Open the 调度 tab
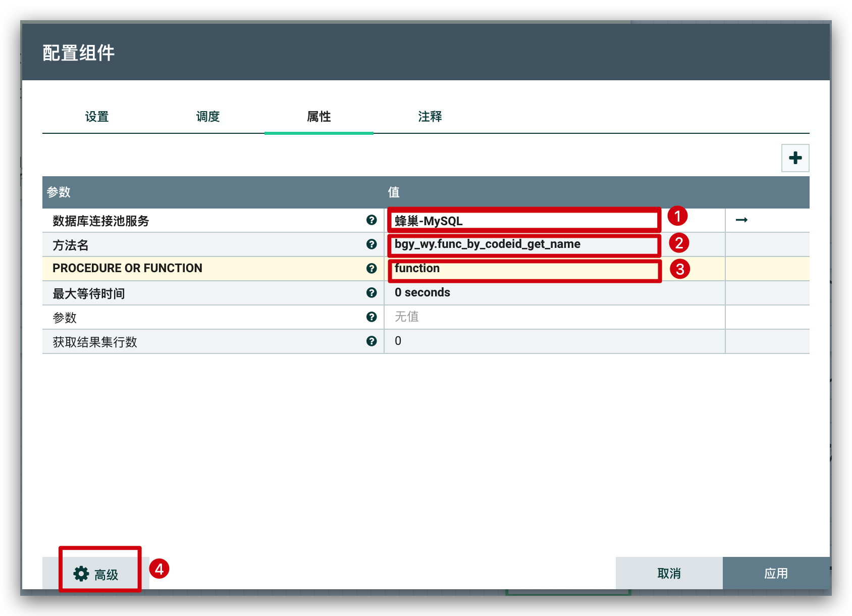This screenshot has height=616, width=852. pyautogui.click(x=208, y=117)
